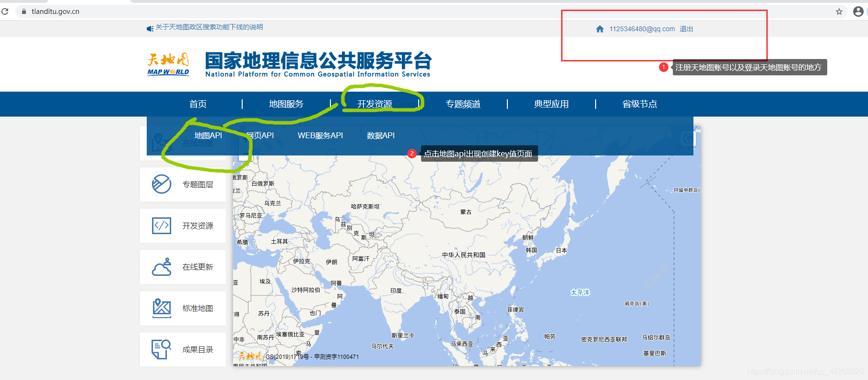This screenshot has height=380, width=868.
Task: Click the 沙特阿拉伯 label on map
Action: pyautogui.click(x=306, y=290)
